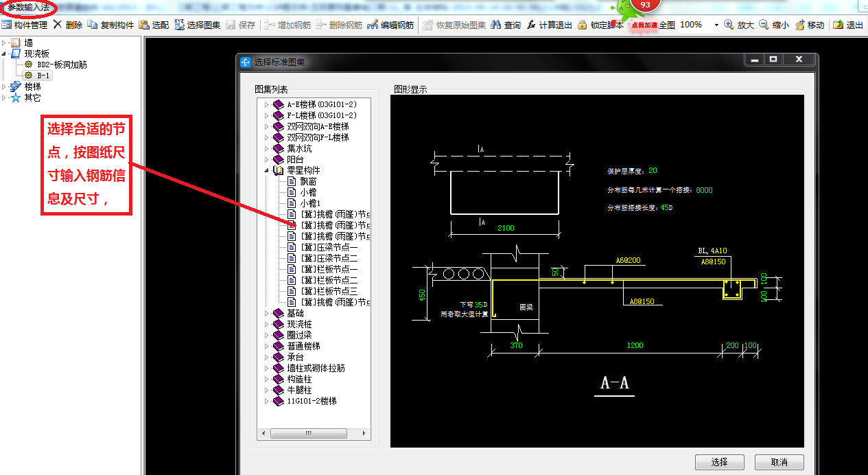
Task: Select [冀]栏板节点一
Action: [x=329, y=269]
